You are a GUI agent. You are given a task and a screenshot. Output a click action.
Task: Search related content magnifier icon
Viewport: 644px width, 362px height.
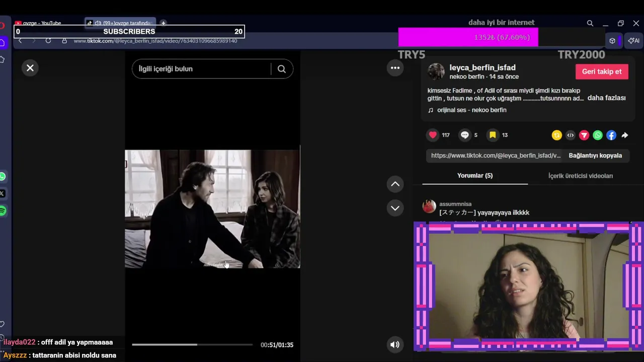tap(282, 69)
